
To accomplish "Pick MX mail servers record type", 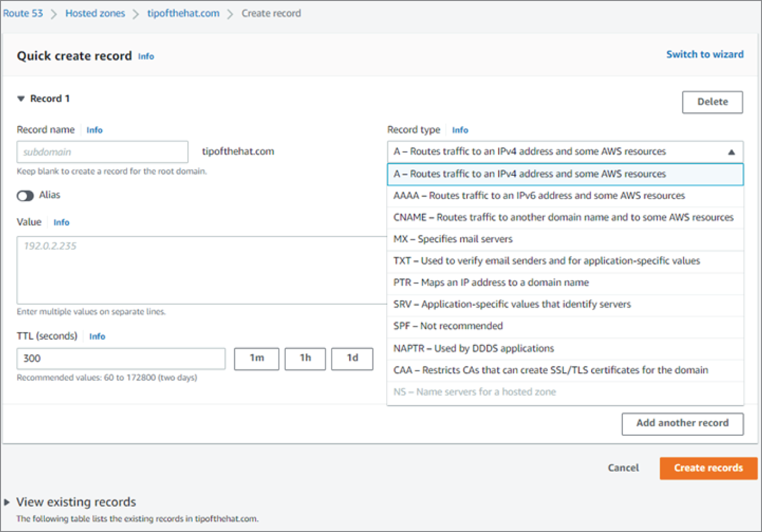I will click(565, 239).
